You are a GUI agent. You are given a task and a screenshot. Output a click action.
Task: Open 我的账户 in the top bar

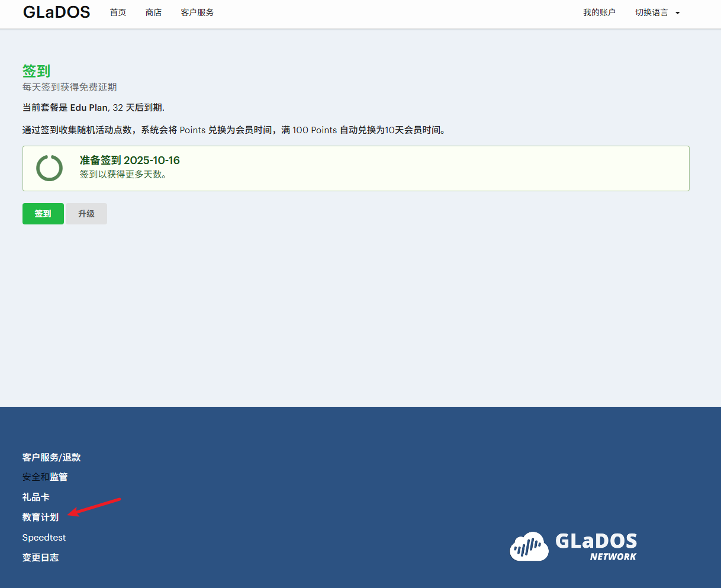(599, 12)
